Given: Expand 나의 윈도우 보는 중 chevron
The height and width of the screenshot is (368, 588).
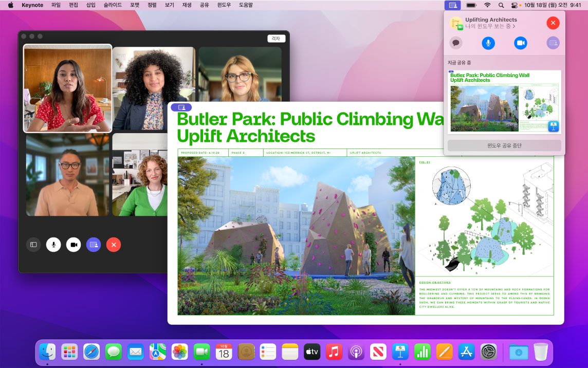Looking at the screenshot, I should pyautogui.click(x=514, y=26).
